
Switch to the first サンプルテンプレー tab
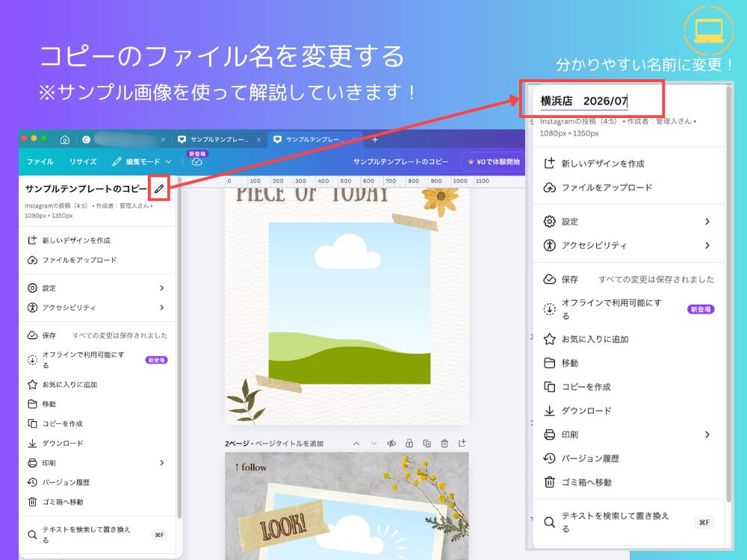(220, 140)
